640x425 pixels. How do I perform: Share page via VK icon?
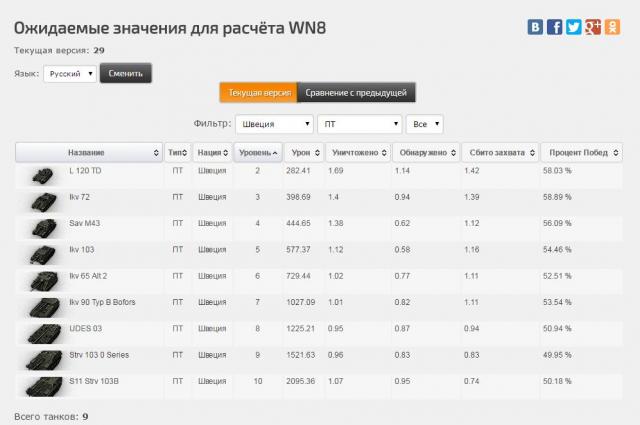click(536, 27)
